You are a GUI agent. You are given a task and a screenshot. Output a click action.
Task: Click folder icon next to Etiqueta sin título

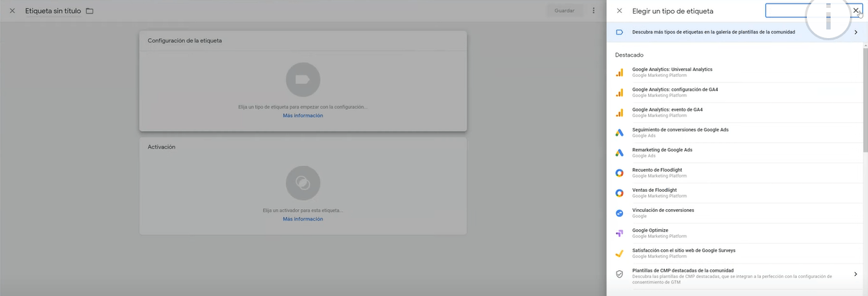[90, 11]
